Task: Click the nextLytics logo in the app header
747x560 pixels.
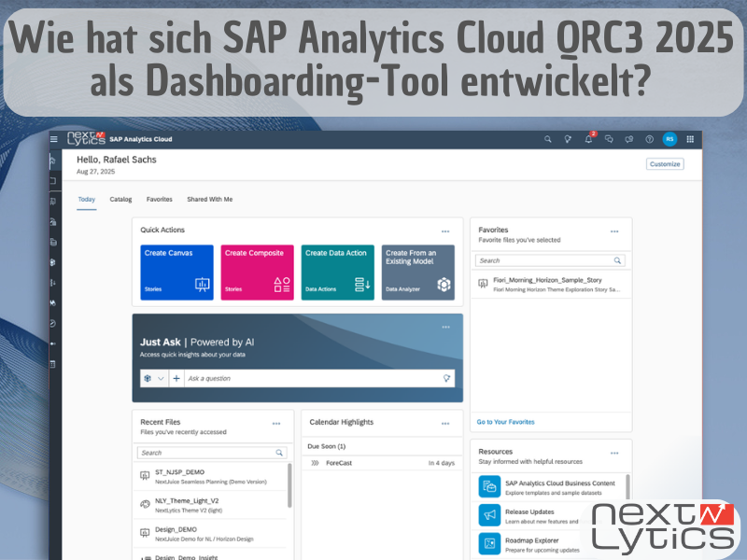Action: (x=86, y=138)
